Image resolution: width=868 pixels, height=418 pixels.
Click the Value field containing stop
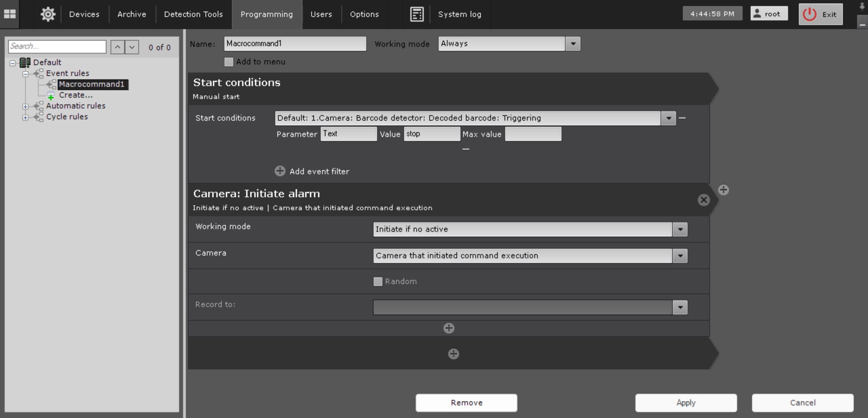coord(431,134)
